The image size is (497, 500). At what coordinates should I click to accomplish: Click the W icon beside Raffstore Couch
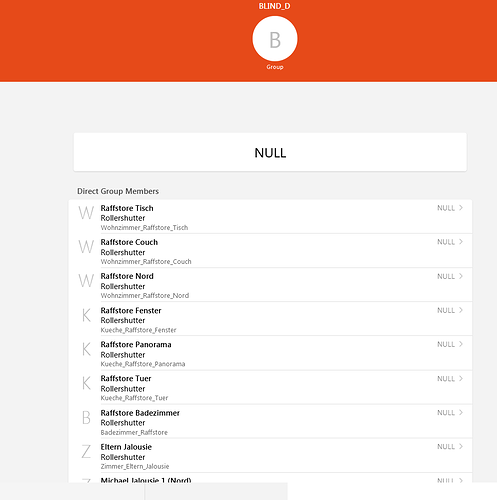(x=86, y=247)
